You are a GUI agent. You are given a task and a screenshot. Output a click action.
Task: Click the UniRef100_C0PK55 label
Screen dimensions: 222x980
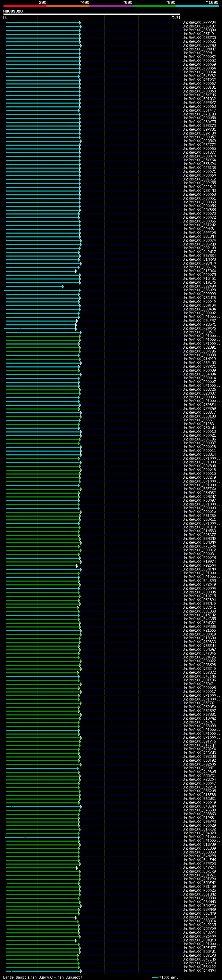[x=199, y=183]
